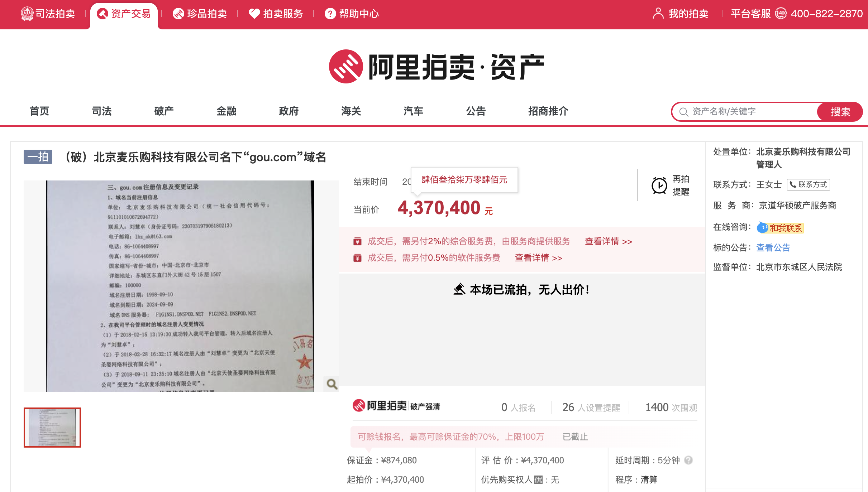868x492 pixels.
Task: Click the 和我联系 chat icon
Action: tap(762, 227)
